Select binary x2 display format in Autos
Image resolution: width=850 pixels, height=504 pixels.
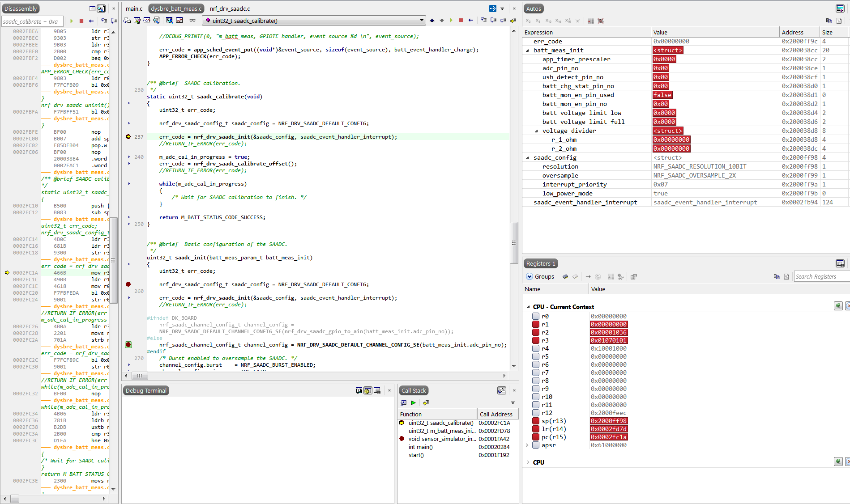528,21
